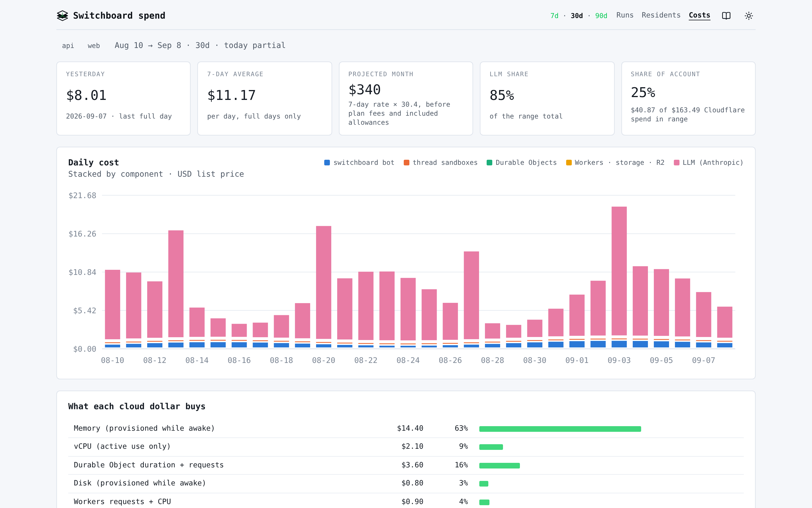Screen dimensions: 812x508
Task: Toggle the light theme sun icon
Action: click(x=749, y=16)
